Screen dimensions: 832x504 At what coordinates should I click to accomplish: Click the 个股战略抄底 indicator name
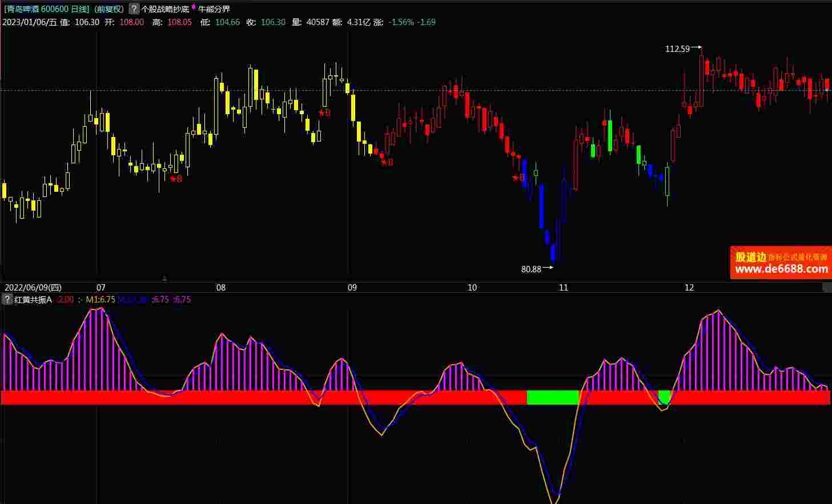pos(164,9)
